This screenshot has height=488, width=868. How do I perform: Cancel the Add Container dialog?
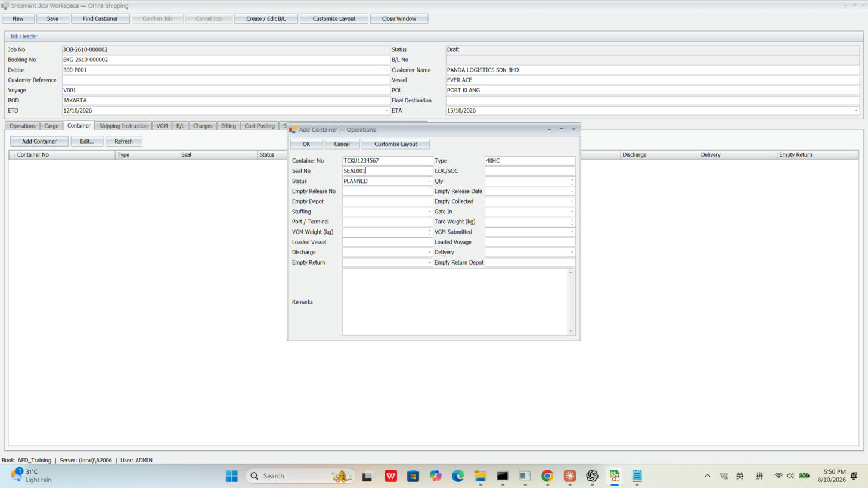(x=342, y=144)
